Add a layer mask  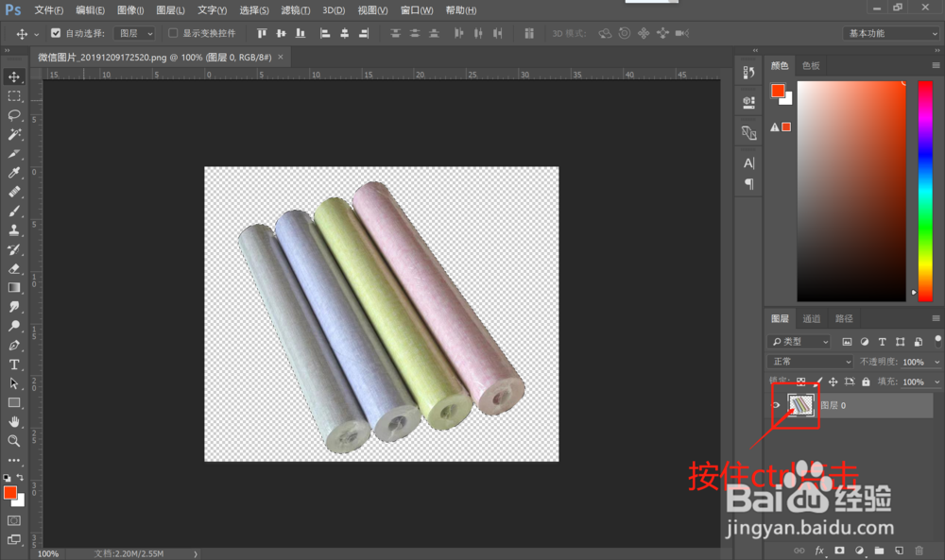839,551
